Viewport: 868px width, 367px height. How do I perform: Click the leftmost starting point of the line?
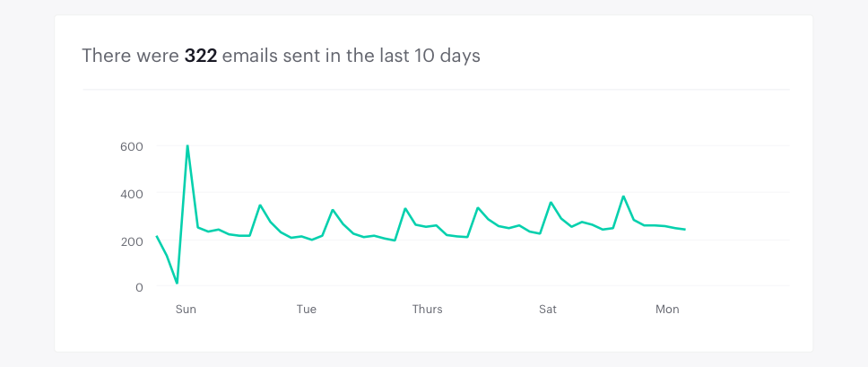coord(157,236)
